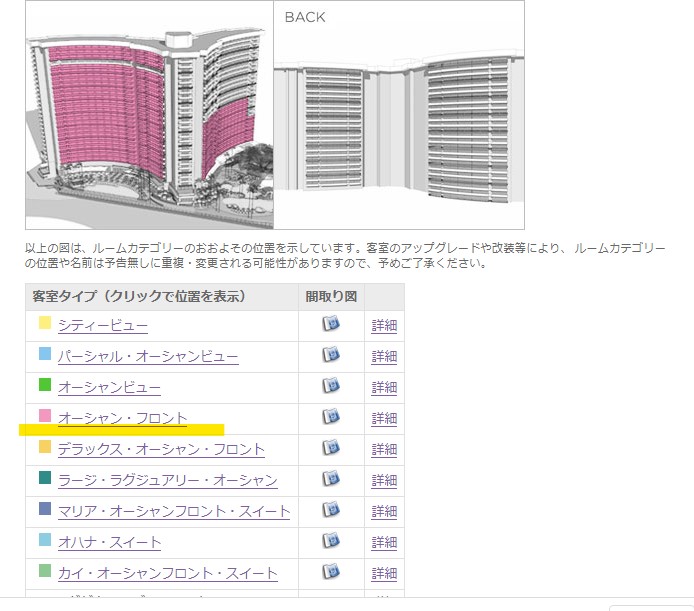The height and width of the screenshot is (611, 694).
Task: Open floor plan icon for シティービュー
Action: coord(331,324)
